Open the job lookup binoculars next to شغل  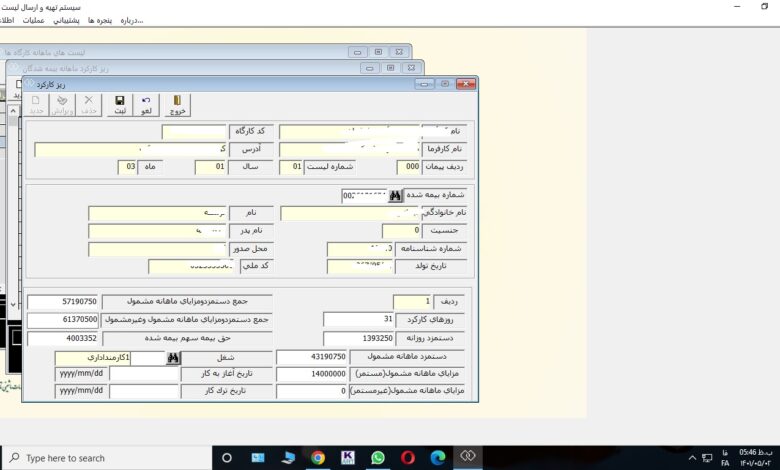[172, 357]
